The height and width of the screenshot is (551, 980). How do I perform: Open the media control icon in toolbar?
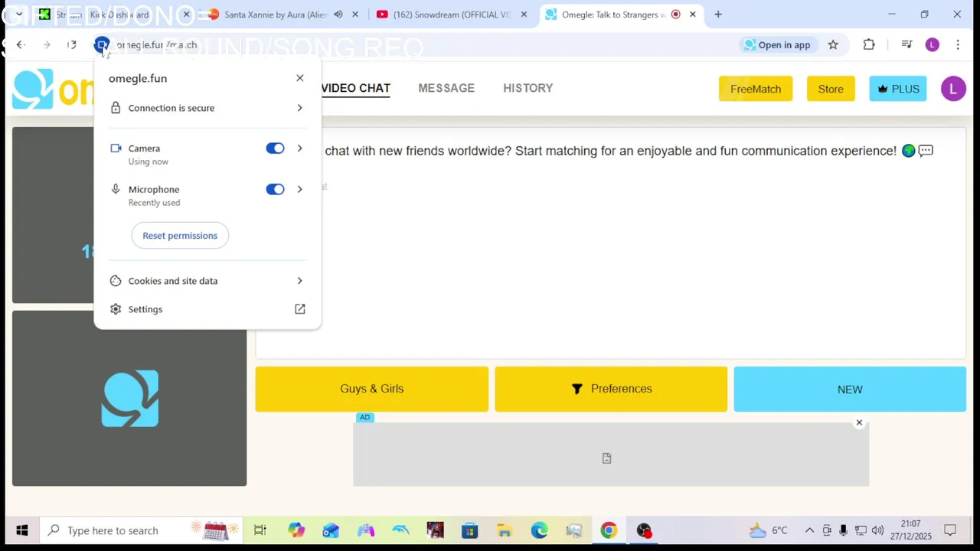click(x=906, y=45)
